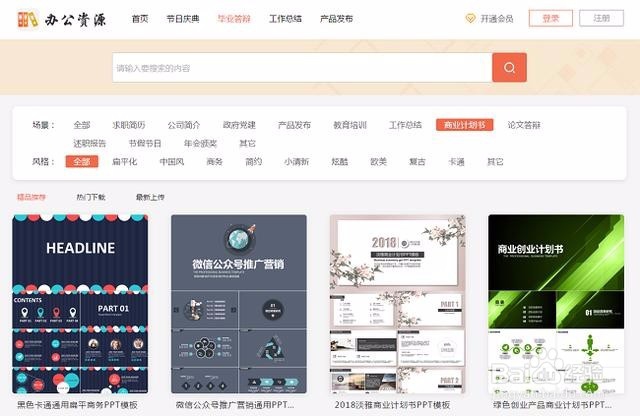Filter scene by 公司简介

point(184,125)
